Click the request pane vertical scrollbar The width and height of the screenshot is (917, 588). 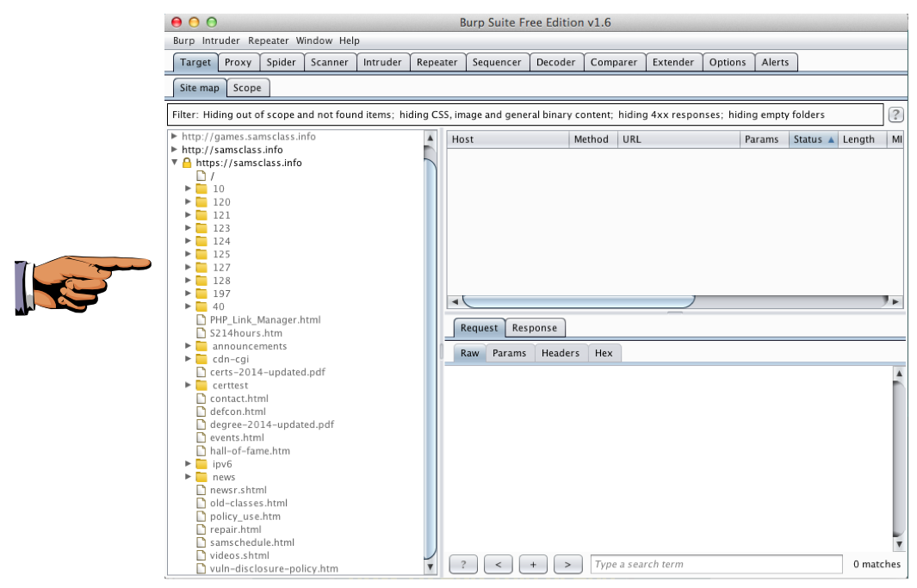tap(899, 459)
